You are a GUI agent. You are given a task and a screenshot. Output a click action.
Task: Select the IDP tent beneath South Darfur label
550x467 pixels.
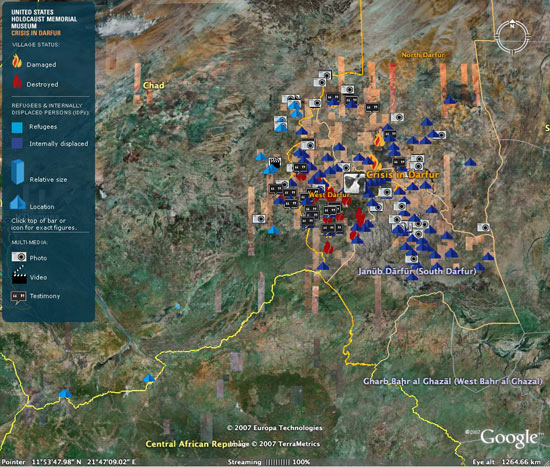[x=412, y=277]
